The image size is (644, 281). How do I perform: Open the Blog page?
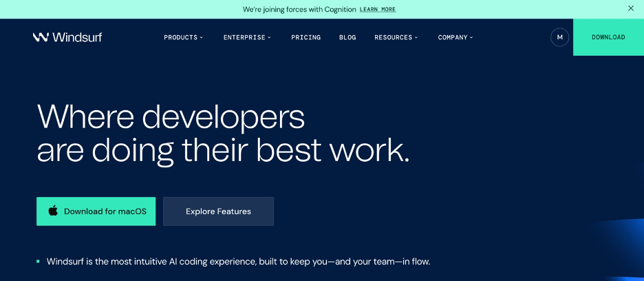coord(347,37)
